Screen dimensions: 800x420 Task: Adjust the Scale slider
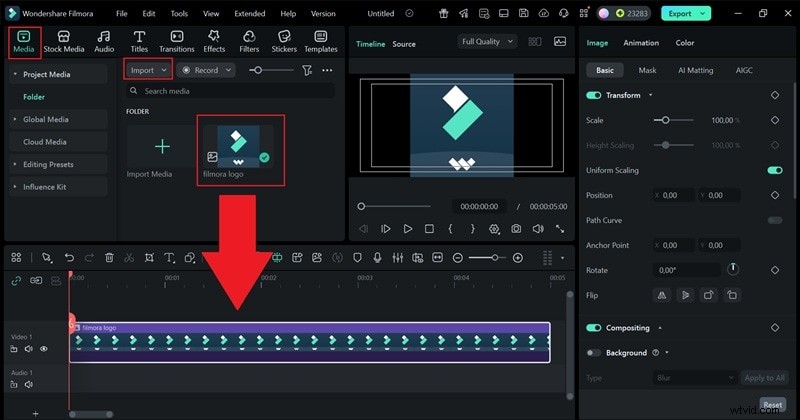665,120
